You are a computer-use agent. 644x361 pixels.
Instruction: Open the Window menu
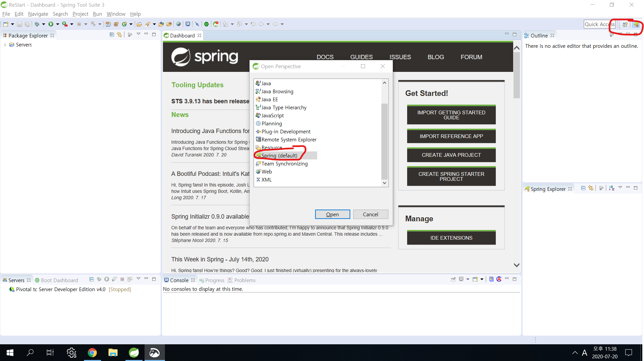pos(116,14)
